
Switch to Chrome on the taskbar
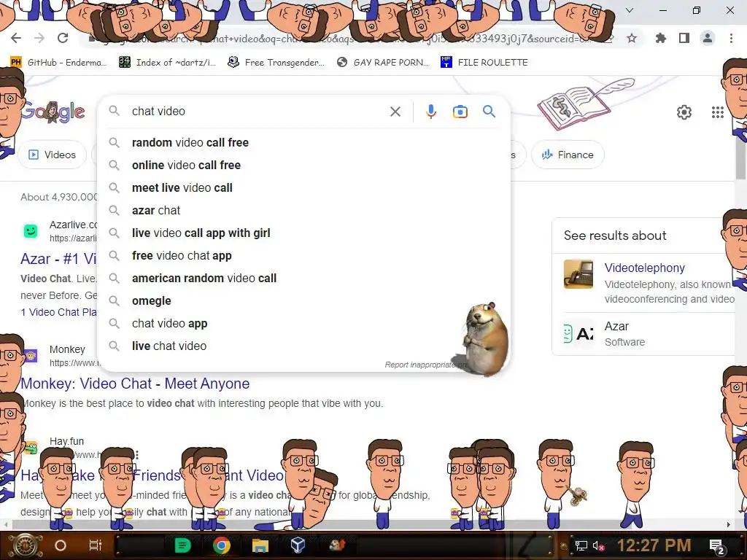[x=221, y=545]
